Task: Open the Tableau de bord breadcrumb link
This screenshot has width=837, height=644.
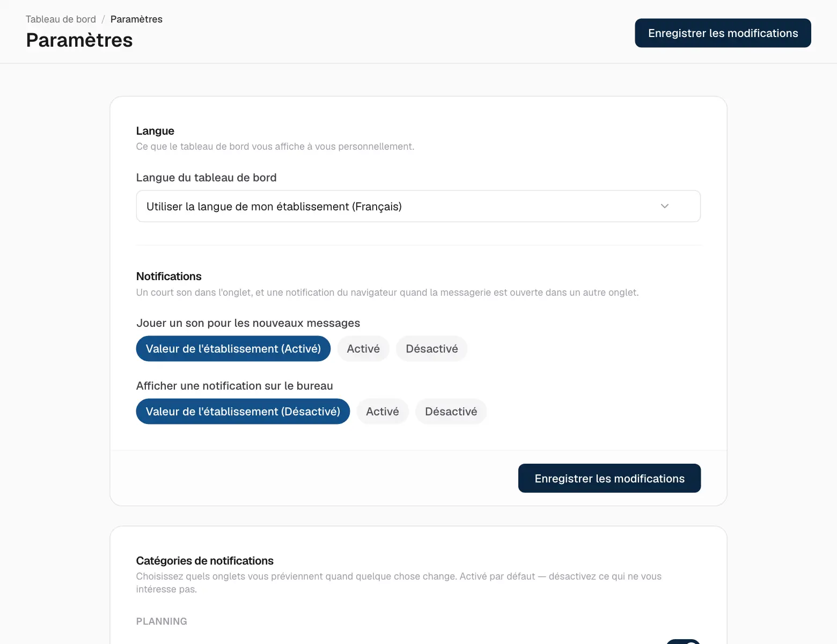Action: tap(61, 19)
